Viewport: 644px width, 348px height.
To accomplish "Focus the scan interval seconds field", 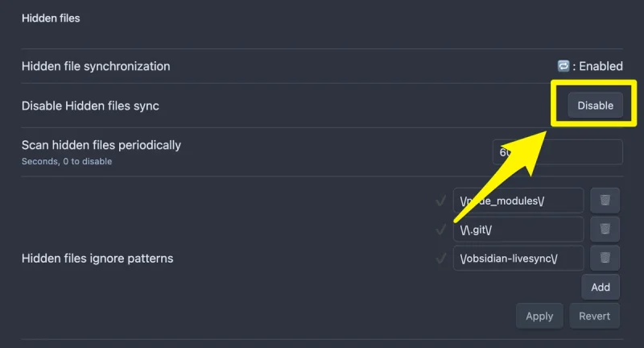I will tap(557, 152).
